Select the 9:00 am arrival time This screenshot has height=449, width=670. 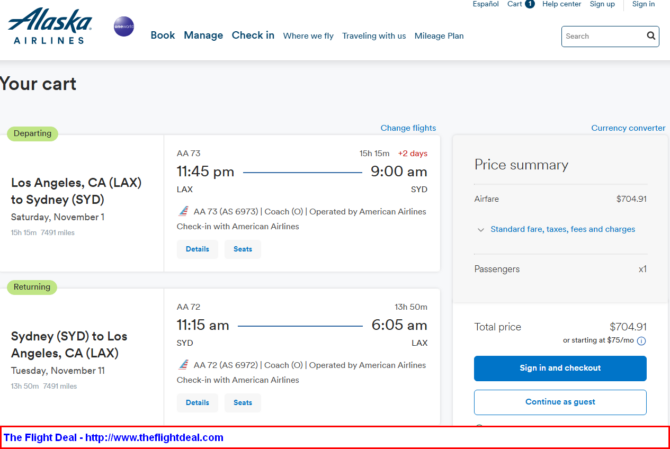(399, 172)
